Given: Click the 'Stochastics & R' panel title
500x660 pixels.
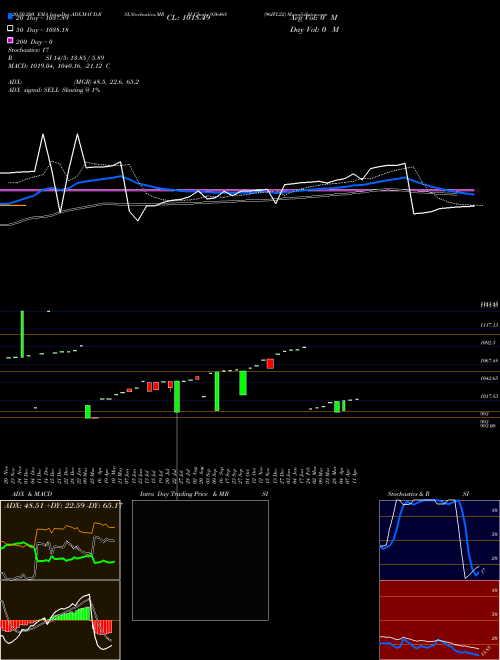Looking at the screenshot, I should click(x=409, y=494).
